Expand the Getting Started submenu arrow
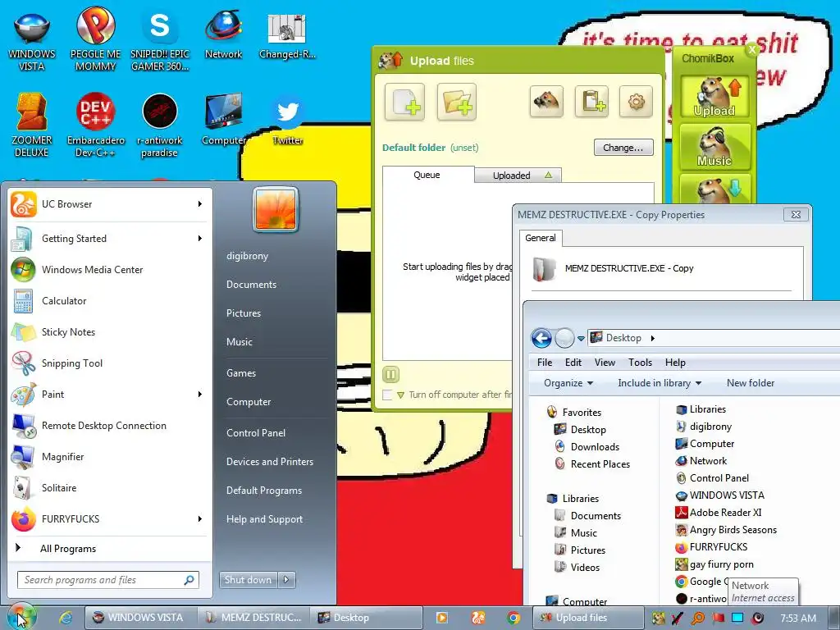This screenshot has width=840, height=630. point(200,239)
